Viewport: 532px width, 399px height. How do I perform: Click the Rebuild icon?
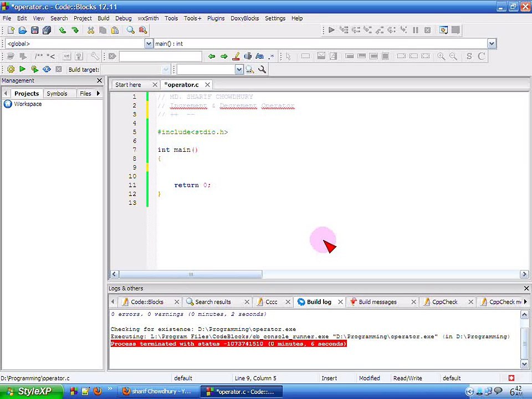click(47, 69)
